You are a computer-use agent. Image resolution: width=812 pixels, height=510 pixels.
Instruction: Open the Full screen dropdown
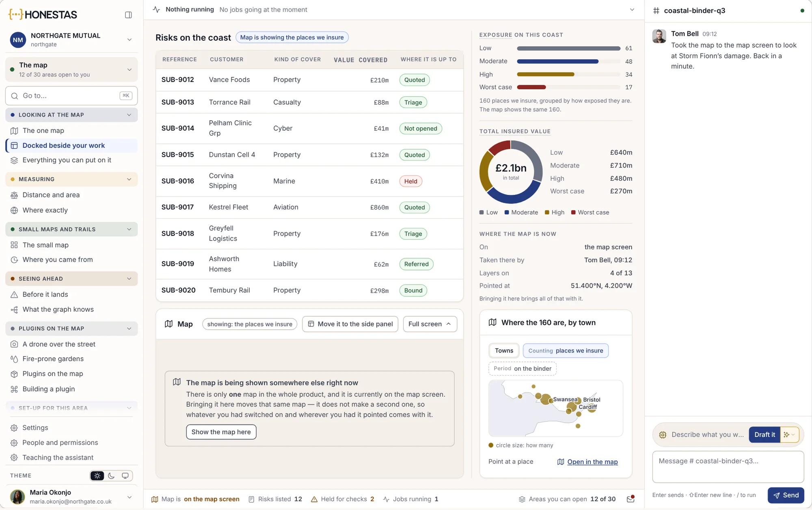tap(430, 324)
